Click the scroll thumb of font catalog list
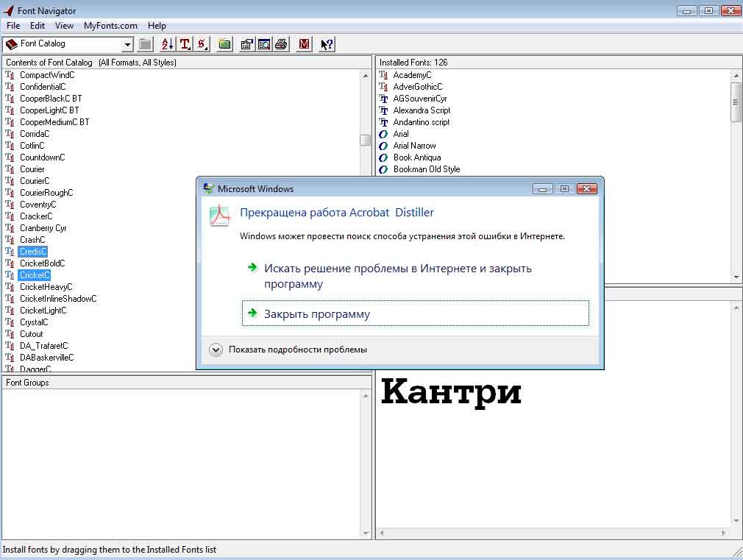This screenshot has height=560, width=743. (x=365, y=140)
